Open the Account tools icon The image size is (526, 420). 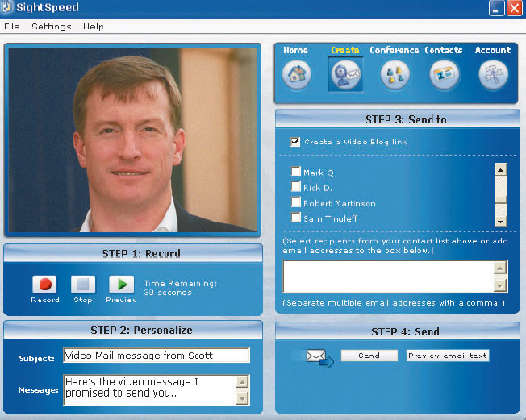(493, 75)
